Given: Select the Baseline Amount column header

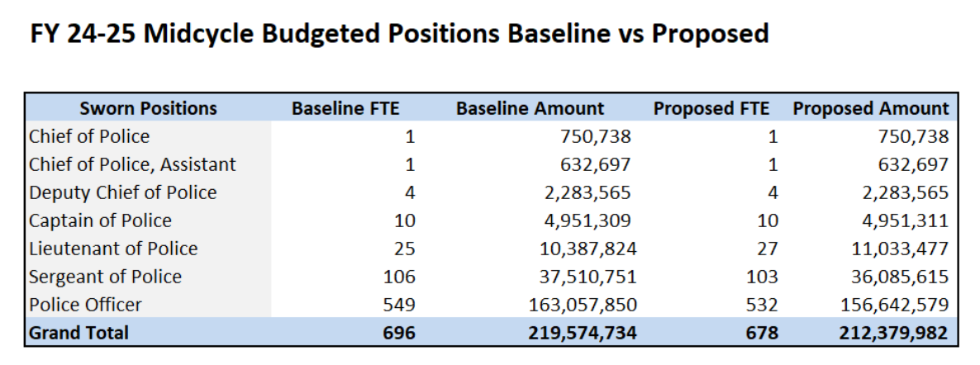Looking at the screenshot, I should point(530,108).
